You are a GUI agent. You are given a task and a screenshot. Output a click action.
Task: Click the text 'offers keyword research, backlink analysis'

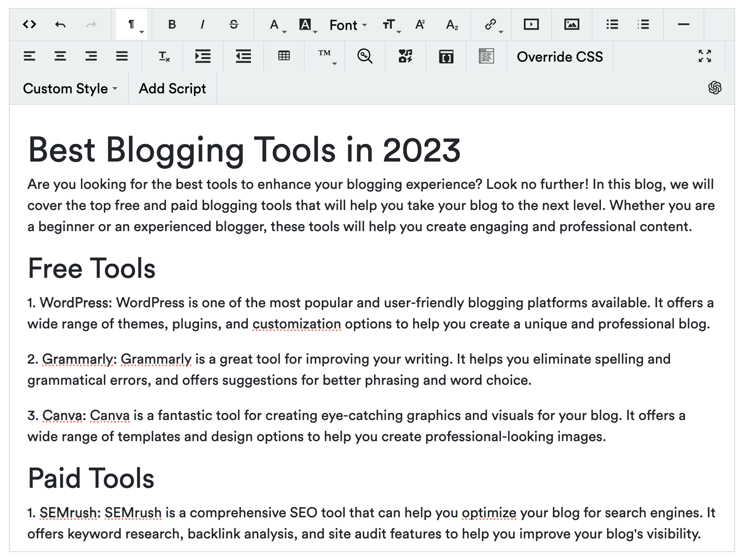click(162, 534)
